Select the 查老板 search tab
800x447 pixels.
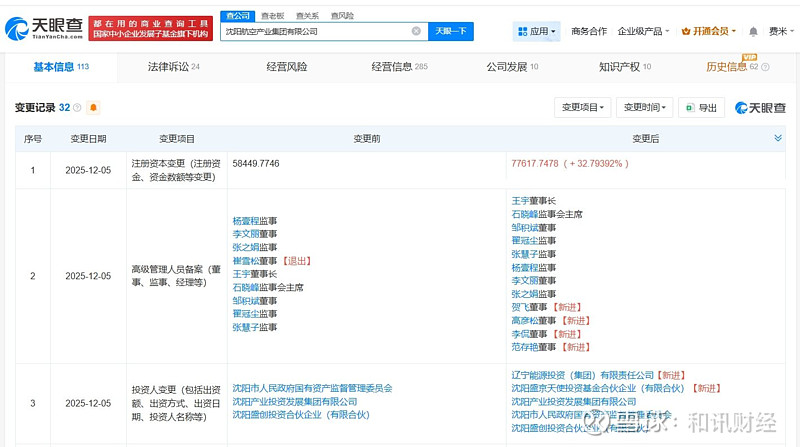272,16
